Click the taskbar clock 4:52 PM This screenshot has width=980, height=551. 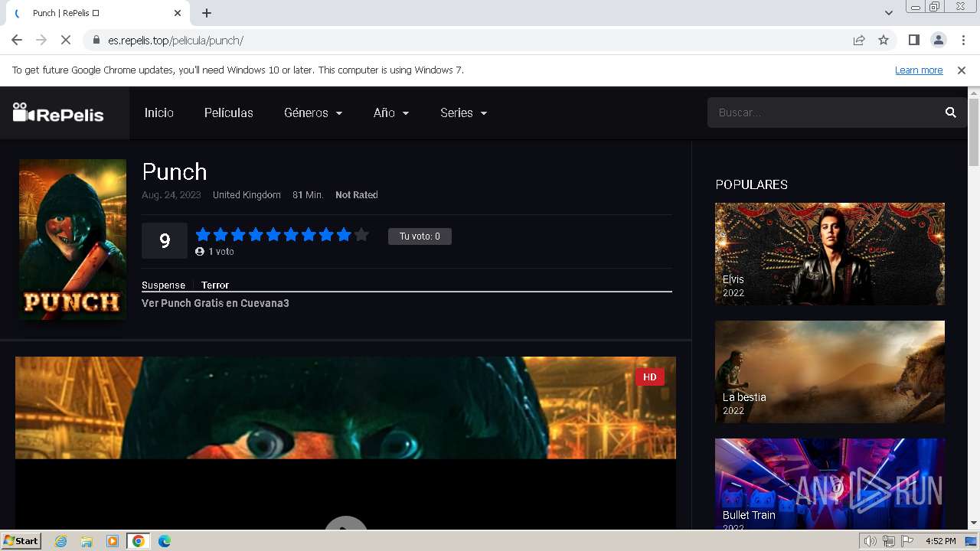940,541
